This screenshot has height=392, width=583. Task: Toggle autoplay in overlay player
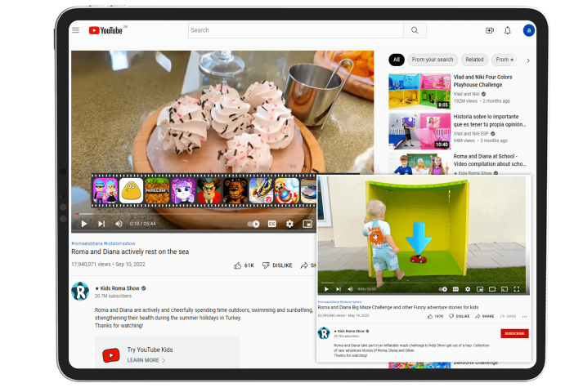coord(443,289)
